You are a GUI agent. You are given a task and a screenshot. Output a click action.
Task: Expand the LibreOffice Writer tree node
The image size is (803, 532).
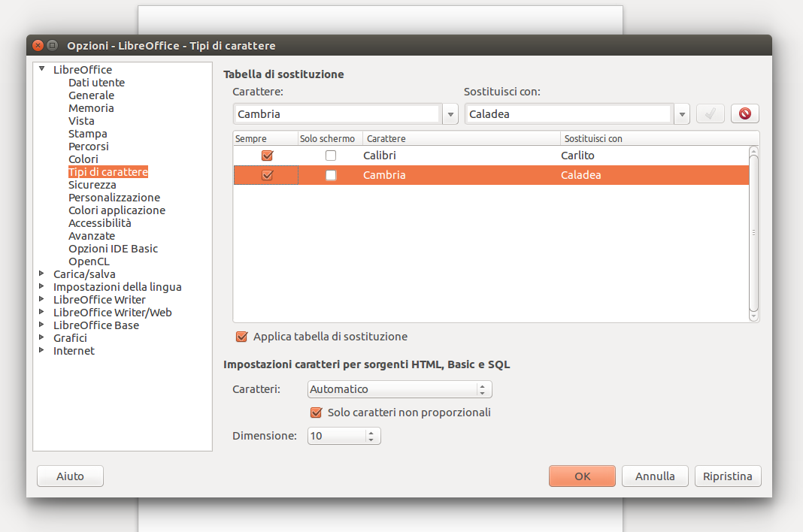click(42, 299)
